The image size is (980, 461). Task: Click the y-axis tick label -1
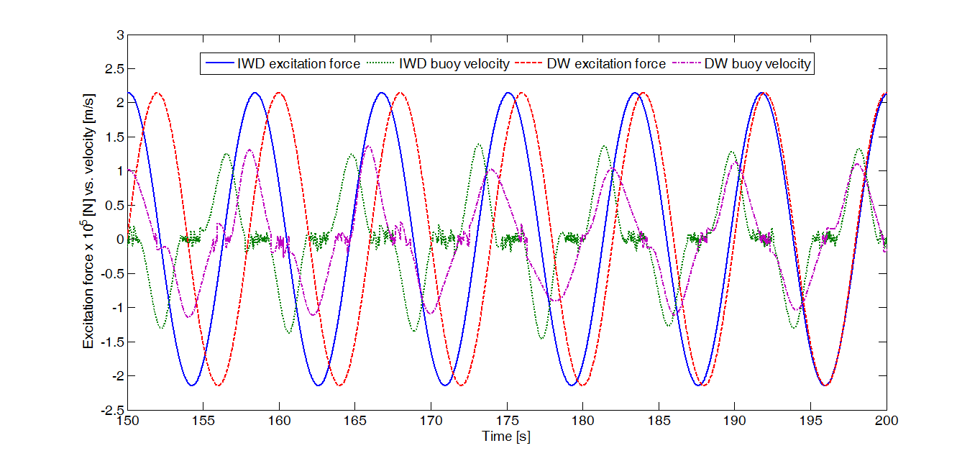[117, 308]
